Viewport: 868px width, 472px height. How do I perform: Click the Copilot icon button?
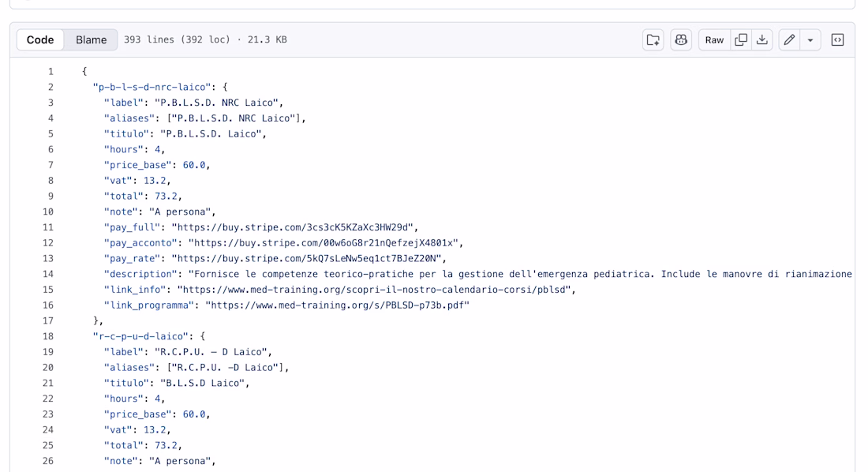click(x=681, y=40)
